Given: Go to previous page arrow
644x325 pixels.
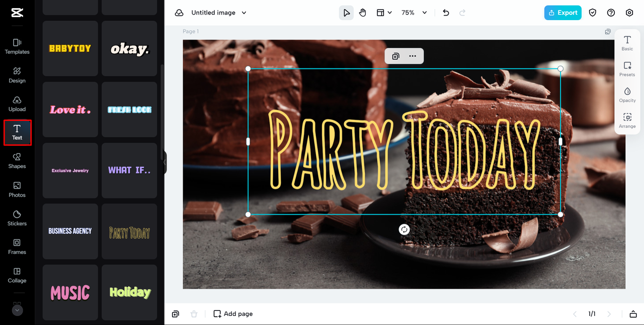Looking at the screenshot, I should pos(575,314).
